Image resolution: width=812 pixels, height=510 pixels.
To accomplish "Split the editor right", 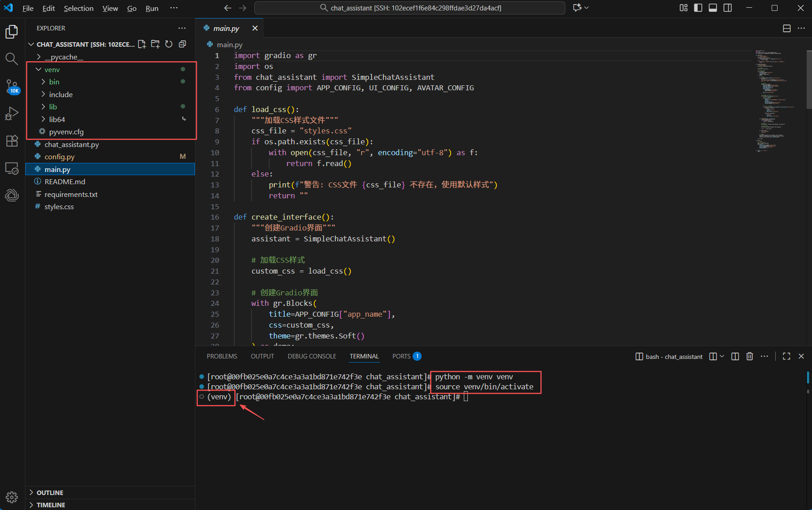I will pos(787,28).
